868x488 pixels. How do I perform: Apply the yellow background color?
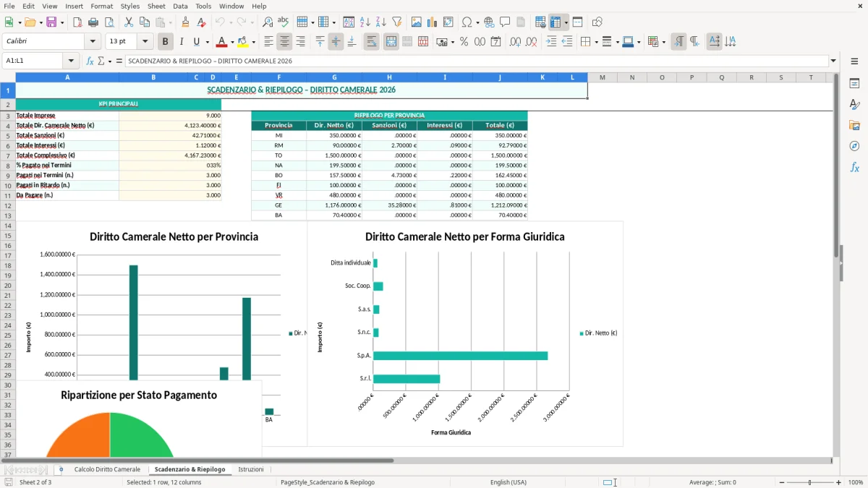tap(243, 42)
